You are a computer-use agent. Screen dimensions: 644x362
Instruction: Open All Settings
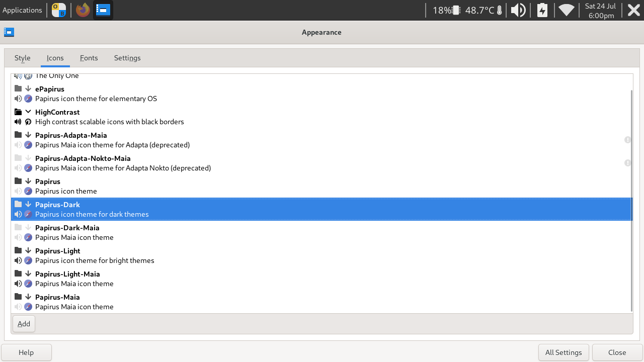(x=563, y=352)
